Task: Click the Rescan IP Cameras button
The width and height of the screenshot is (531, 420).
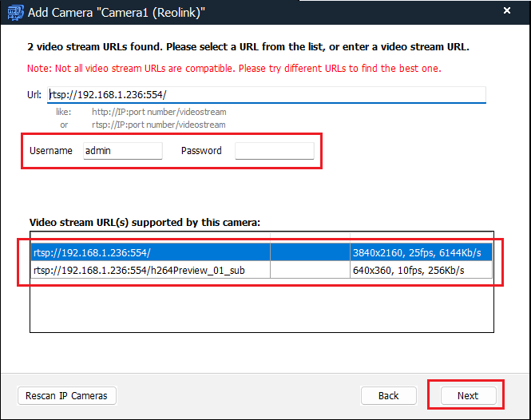Action: (67, 395)
